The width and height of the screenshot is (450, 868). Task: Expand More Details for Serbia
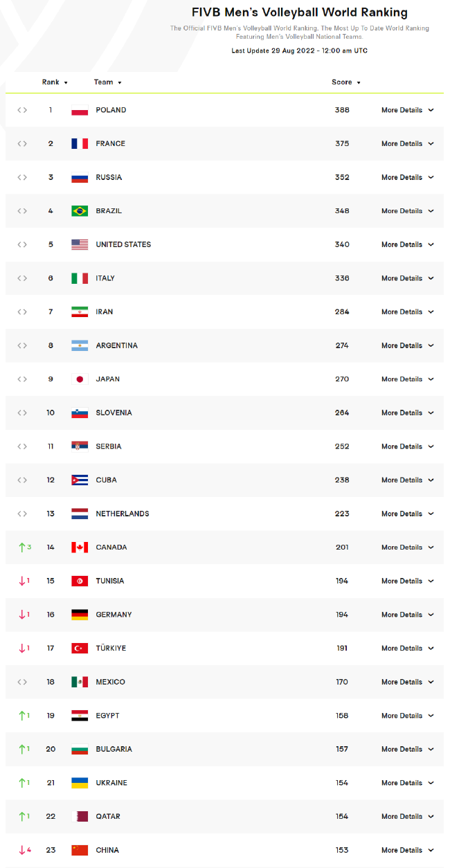coord(408,446)
